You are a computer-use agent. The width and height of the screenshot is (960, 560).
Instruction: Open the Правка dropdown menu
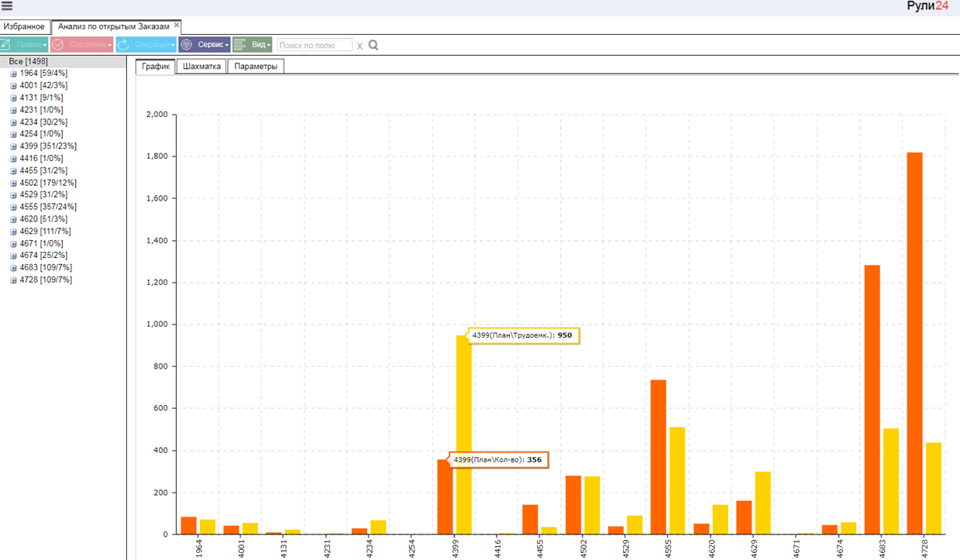(24, 45)
